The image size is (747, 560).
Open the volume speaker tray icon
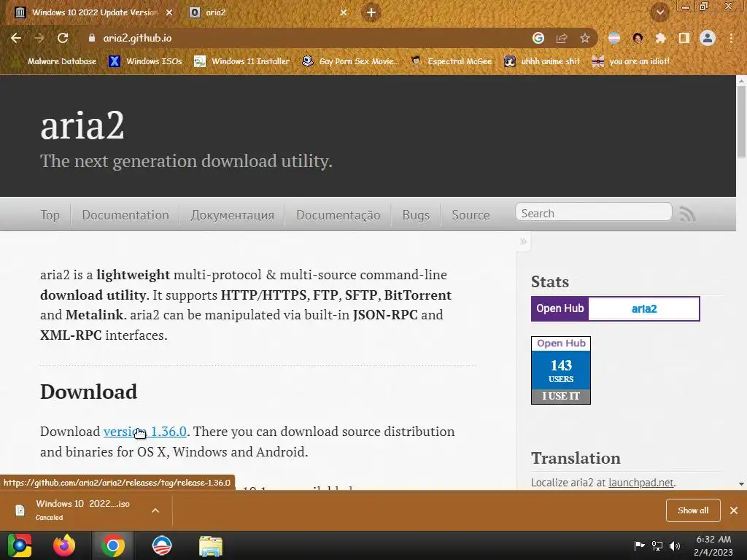(675, 545)
